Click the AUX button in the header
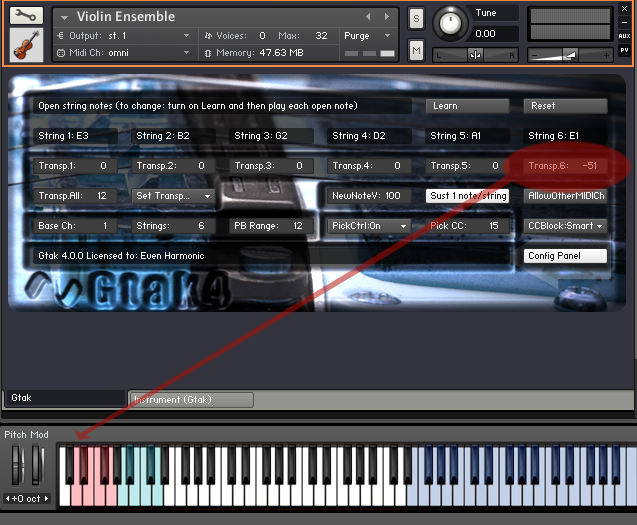The image size is (637, 525). (624, 36)
